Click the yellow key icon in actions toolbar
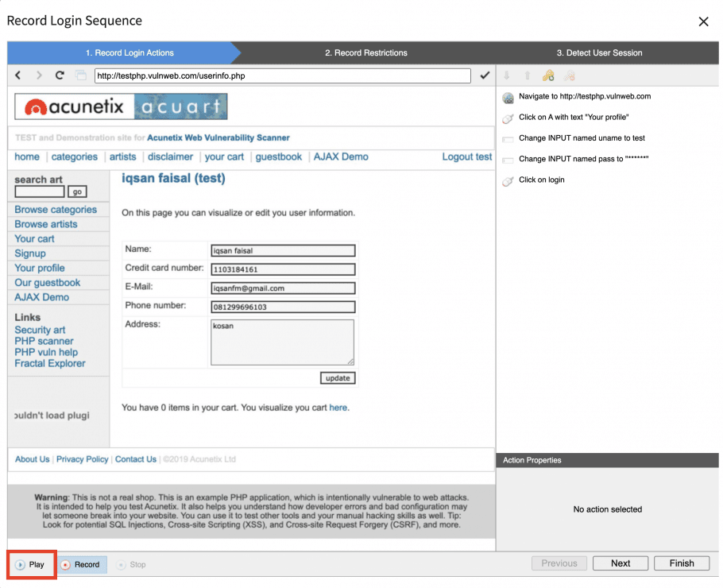The image size is (723, 588). point(548,75)
